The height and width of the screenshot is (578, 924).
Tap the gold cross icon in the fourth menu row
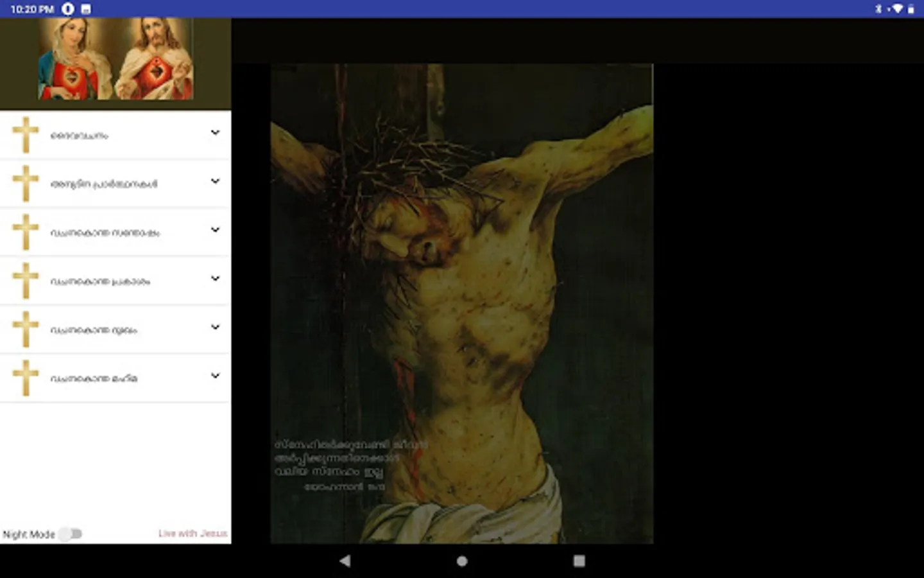[x=26, y=281]
